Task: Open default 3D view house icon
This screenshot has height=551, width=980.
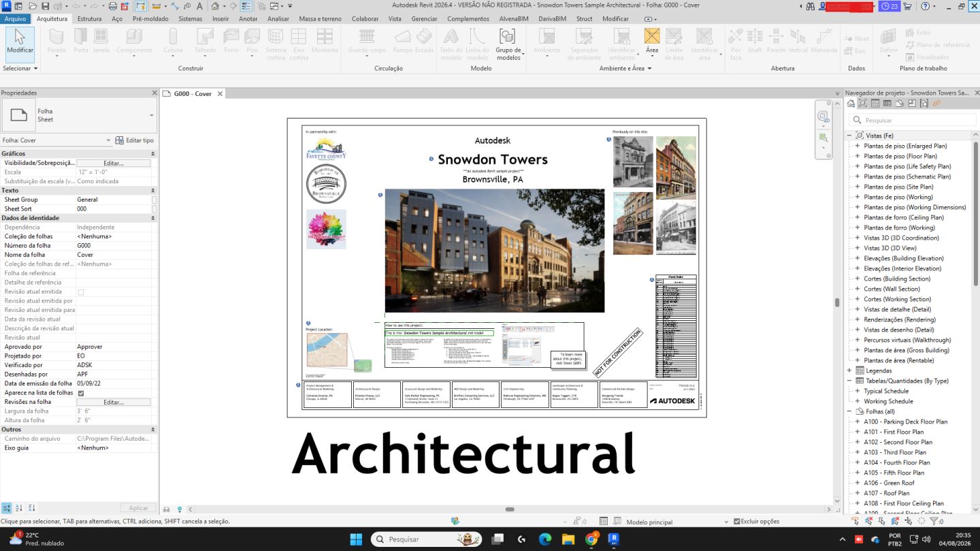Action: 214,6
